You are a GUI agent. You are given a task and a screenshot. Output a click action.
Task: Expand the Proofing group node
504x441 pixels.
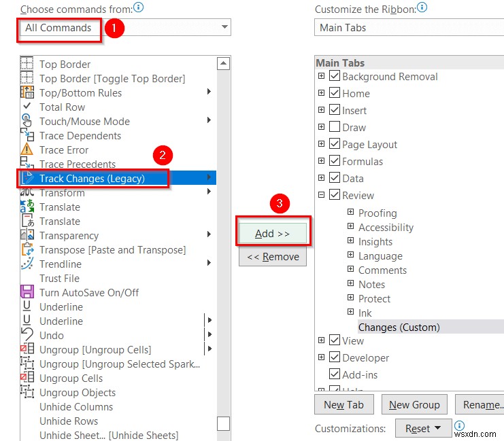coord(350,212)
